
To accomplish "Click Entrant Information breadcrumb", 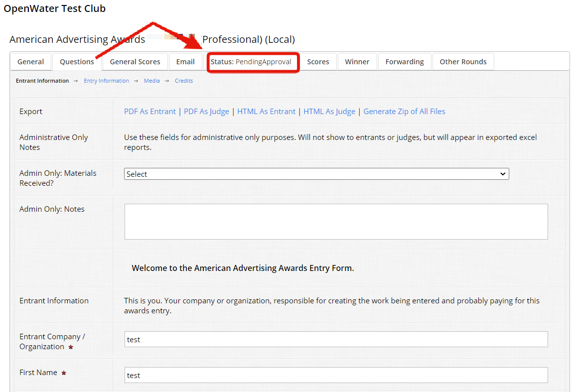I will click(x=42, y=81).
